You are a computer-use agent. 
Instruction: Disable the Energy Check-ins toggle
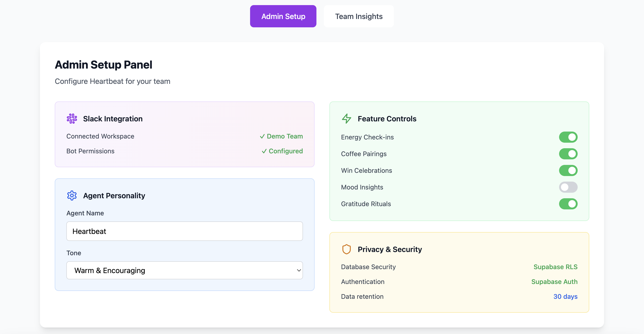click(568, 137)
